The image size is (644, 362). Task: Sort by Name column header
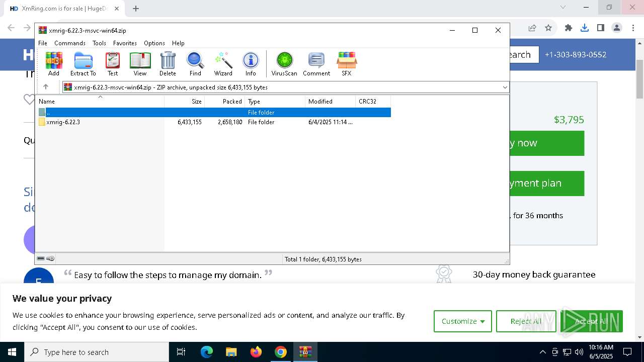(x=100, y=102)
